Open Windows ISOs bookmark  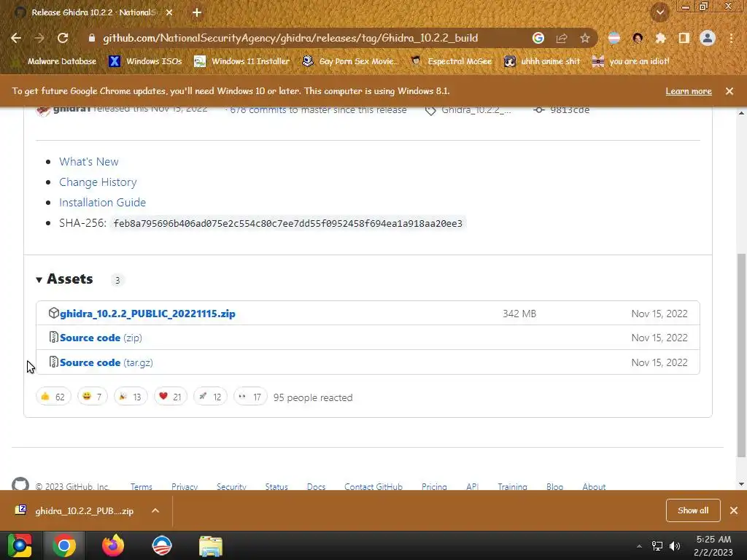145,61
